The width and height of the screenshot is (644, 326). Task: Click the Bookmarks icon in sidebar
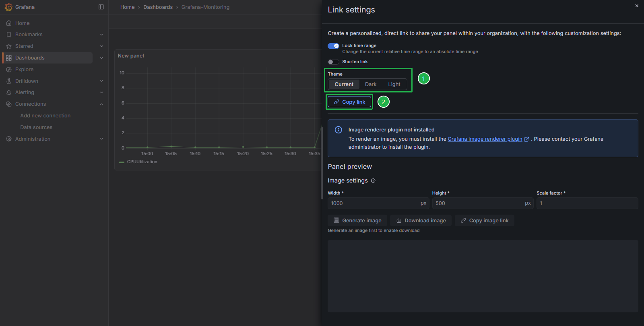(x=9, y=35)
